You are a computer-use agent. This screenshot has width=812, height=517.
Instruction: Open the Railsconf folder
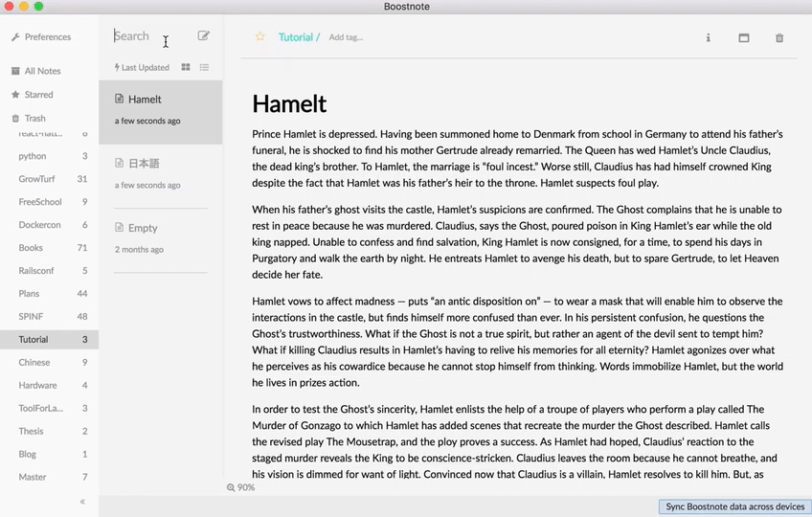[49, 270]
